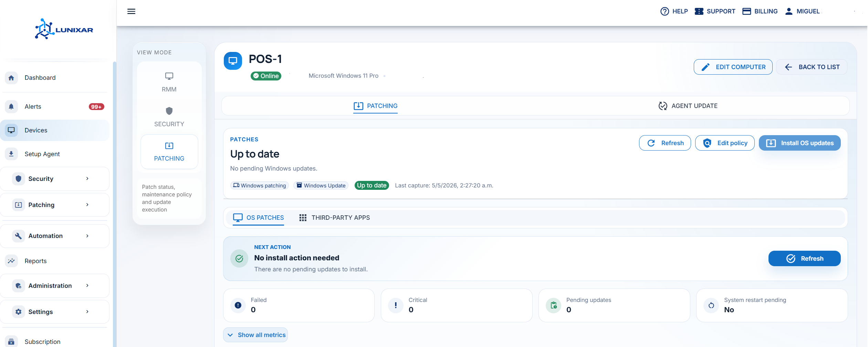This screenshot has width=868, height=347.
Task: Open Setup Agent download icon
Action: point(11,154)
